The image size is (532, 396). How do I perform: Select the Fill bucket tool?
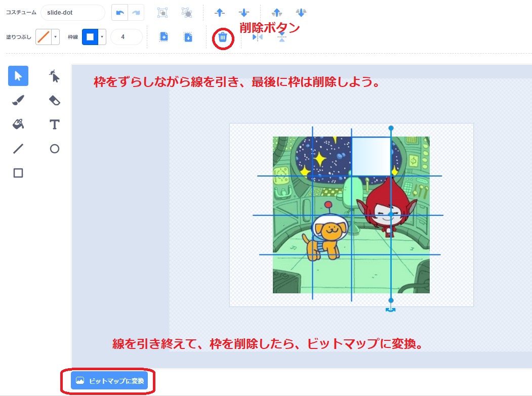coord(18,124)
